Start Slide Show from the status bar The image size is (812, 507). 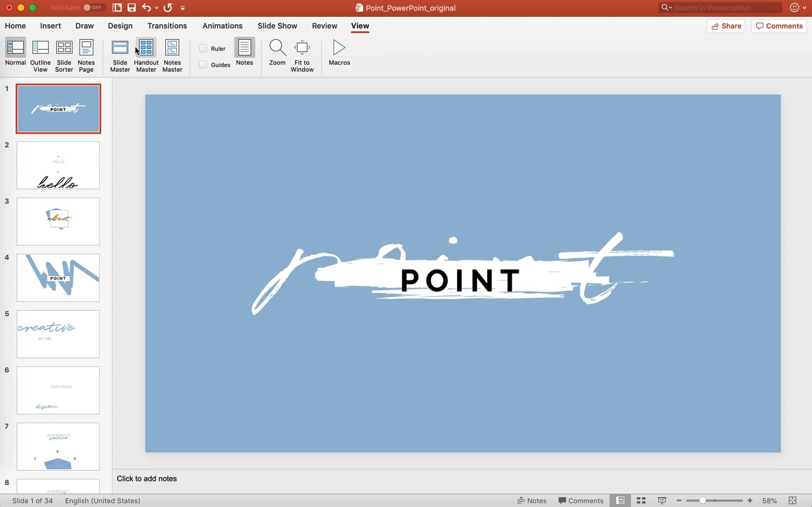(661, 500)
